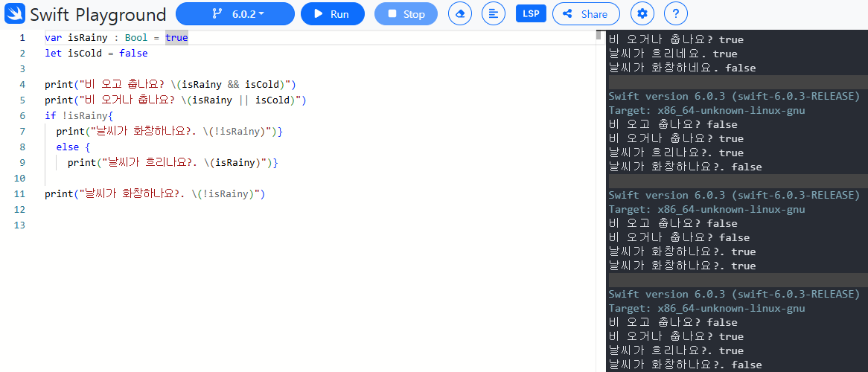Click the highlighted 'true' value on line 1
This screenshot has width=868, height=372.
pos(176,38)
